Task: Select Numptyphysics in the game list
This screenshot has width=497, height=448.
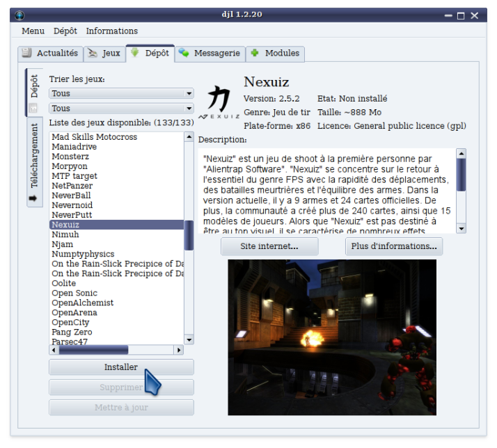Action: [117, 254]
